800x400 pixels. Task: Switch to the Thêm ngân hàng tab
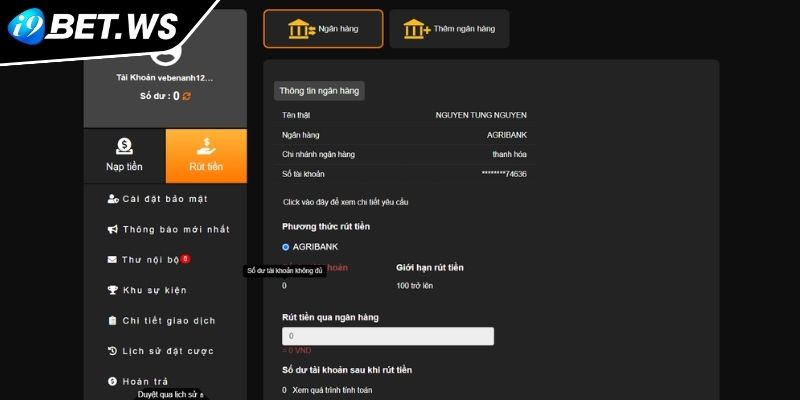coord(449,29)
